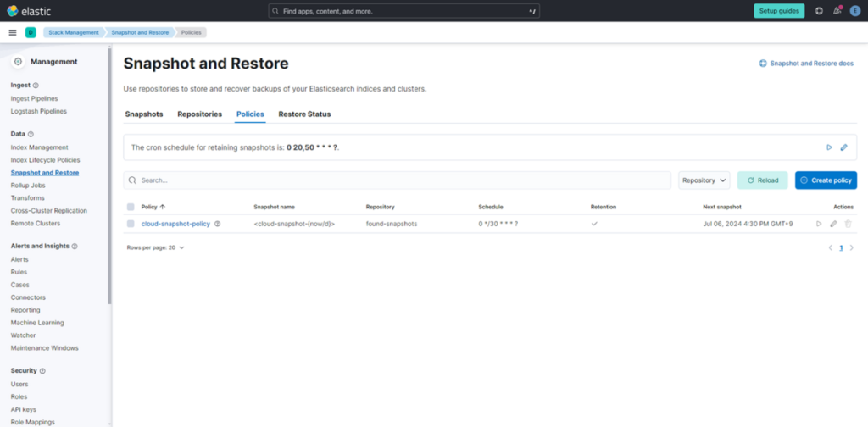Run the retention schedule play icon

point(829,147)
